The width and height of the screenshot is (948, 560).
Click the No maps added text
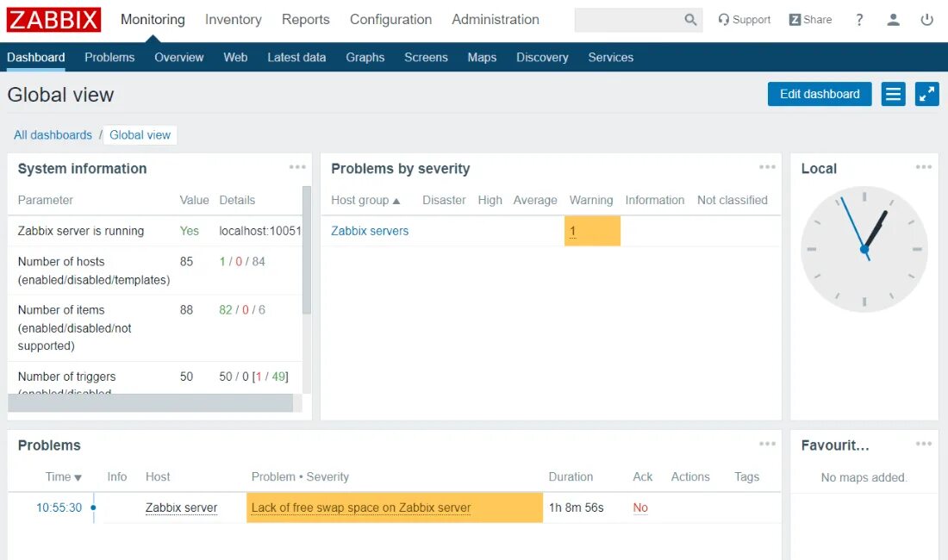pyautogui.click(x=864, y=477)
